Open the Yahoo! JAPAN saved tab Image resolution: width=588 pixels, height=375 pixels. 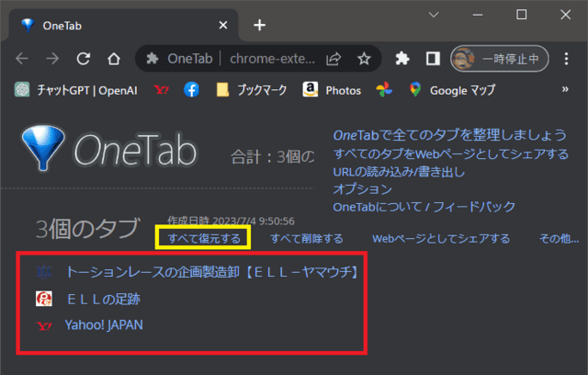[x=103, y=325]
